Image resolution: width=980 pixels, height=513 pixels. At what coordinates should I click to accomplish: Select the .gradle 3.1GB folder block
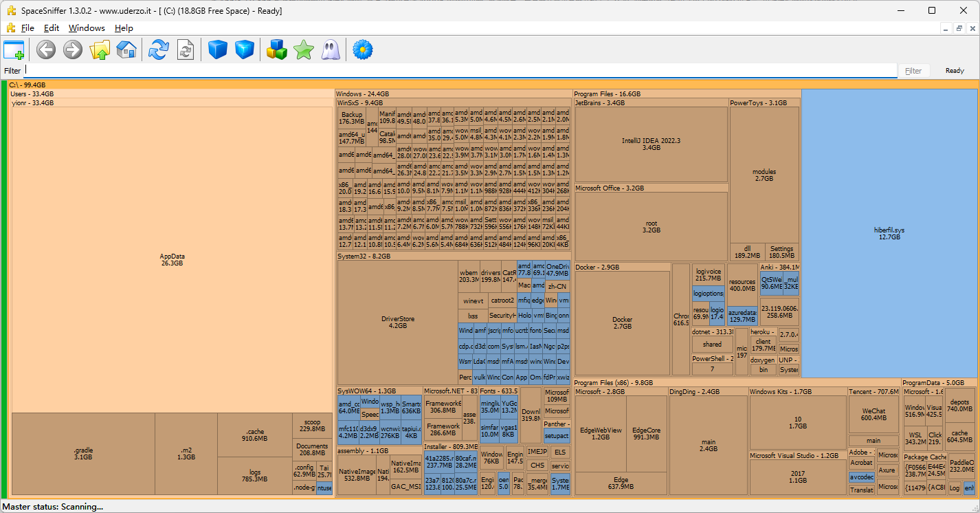pyautogui.click(x=83, y=454)
